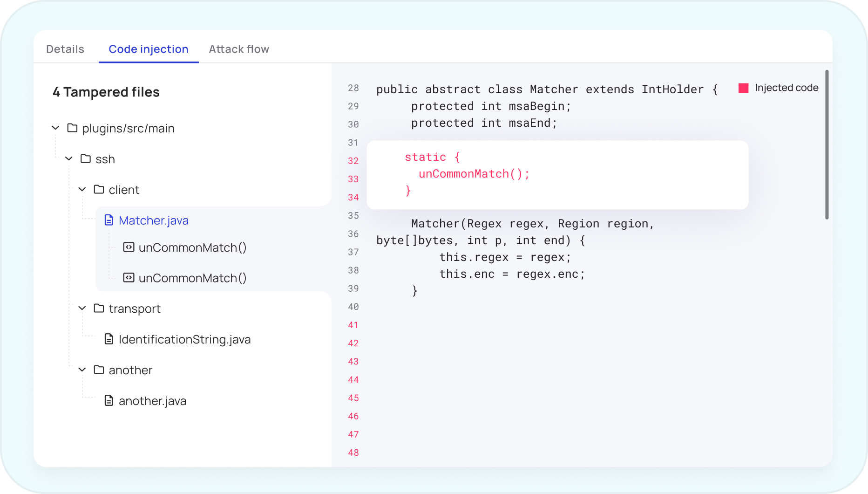Open the Attack flow tab
The image size is (868, 494).
click(x=239, y=49)
